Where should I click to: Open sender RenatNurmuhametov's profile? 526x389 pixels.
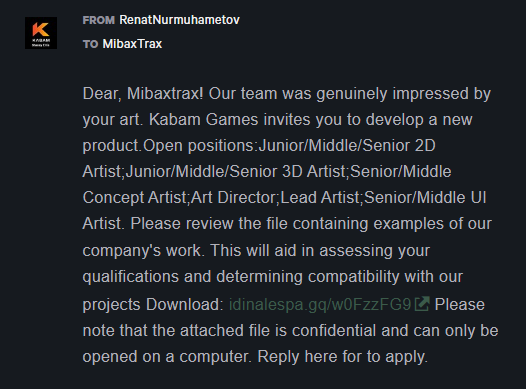(x=179, y=20)
